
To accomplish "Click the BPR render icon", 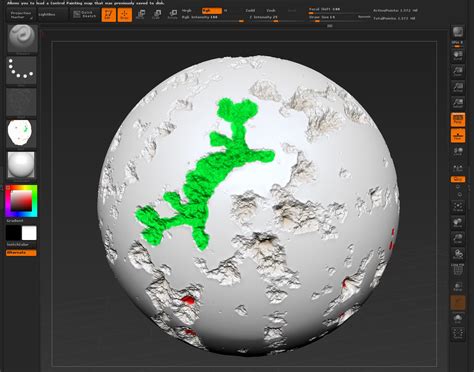I will coord(458,32).
